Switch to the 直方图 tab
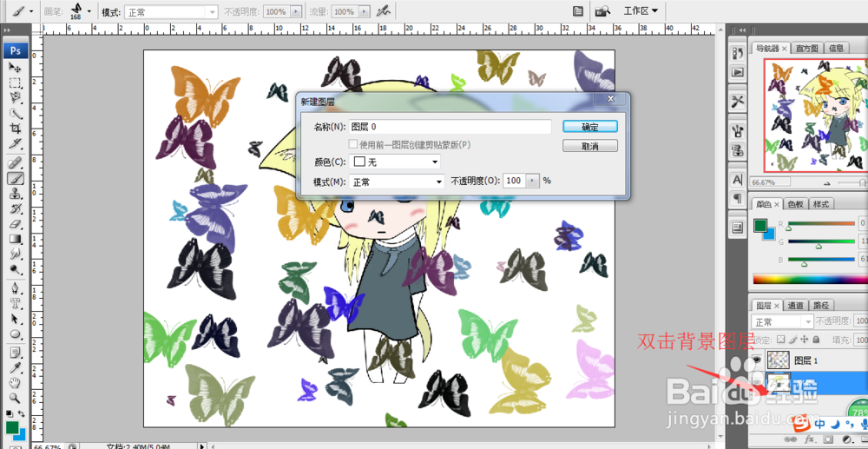Viewport: 868px width, 449px height. click(x=808, y=49)
